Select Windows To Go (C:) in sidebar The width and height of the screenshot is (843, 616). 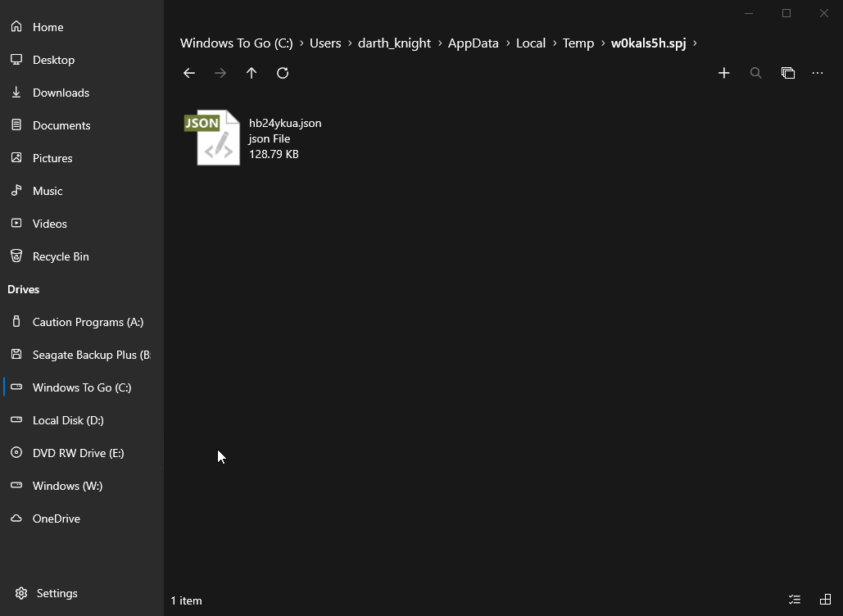pos(82,387)
